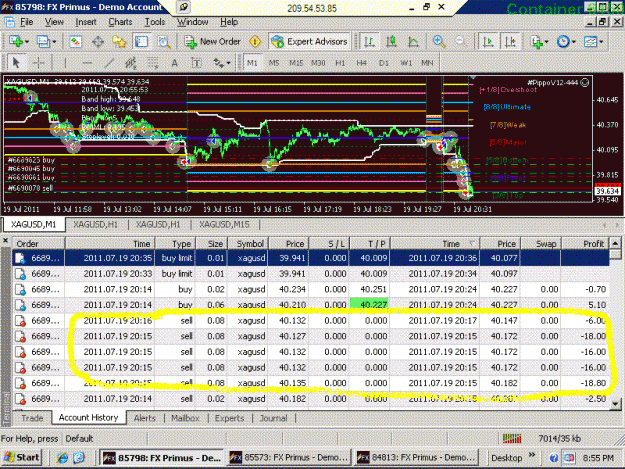Open the Journal terminal tab

(x=273, y=418)
